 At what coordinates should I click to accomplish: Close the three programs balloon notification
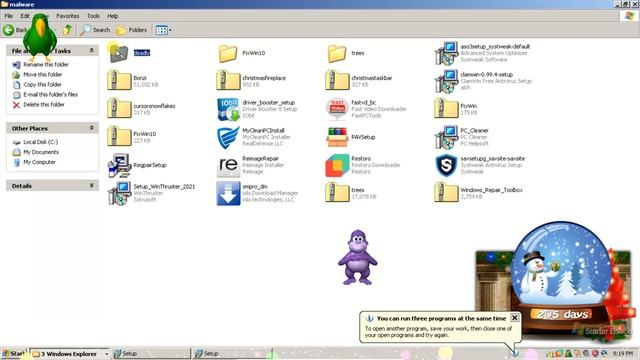514,318
